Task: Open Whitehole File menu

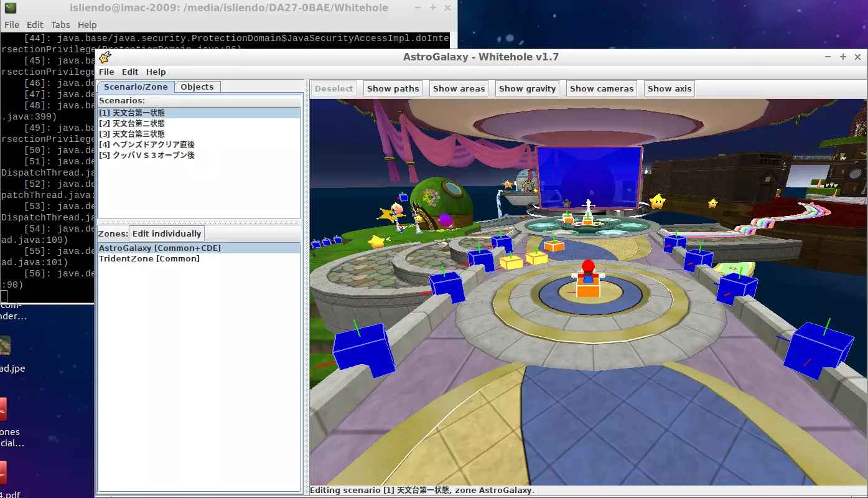Action: pyautogui.click(x=106, y=72)
